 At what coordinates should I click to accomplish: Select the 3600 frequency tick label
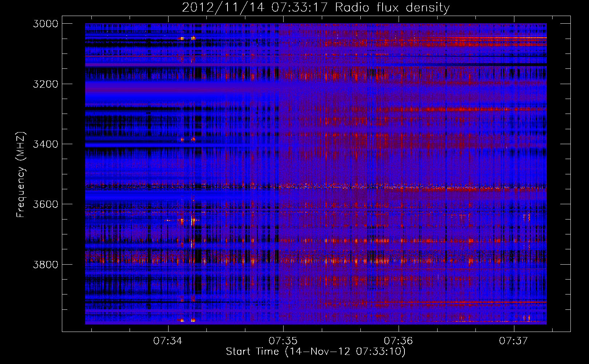coord(46,204)
